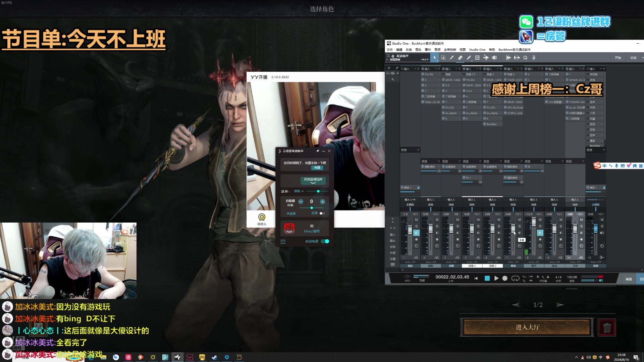The height and width of the screenshot is (362, 644).
Task: Pin the 云音盒电音助手 window
Action: coord(318,151)
